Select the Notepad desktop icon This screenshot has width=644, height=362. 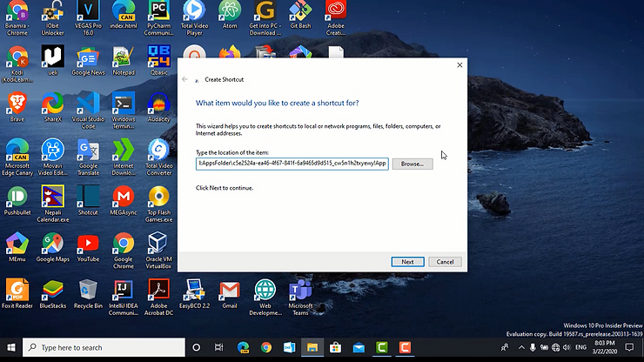point(124,60)
